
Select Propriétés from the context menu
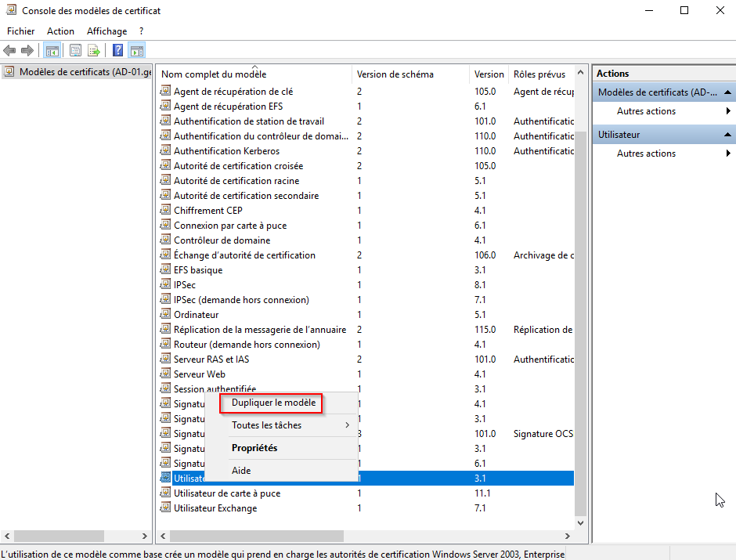pos(254,448)
